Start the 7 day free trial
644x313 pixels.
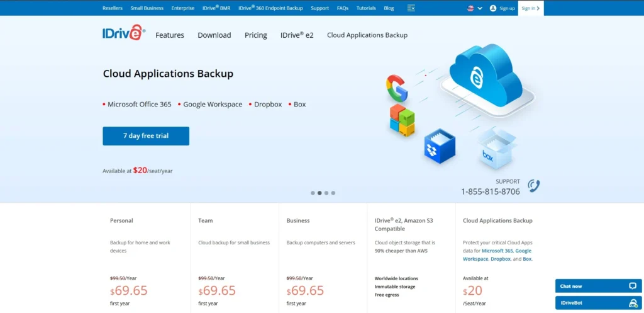pyautogui.click(x=146, y=136)
